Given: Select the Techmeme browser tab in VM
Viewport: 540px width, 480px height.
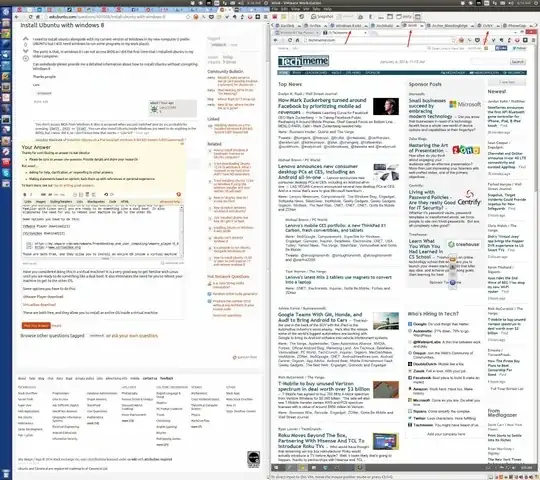Looking at the screenshot, I should (x=344, y=33).
